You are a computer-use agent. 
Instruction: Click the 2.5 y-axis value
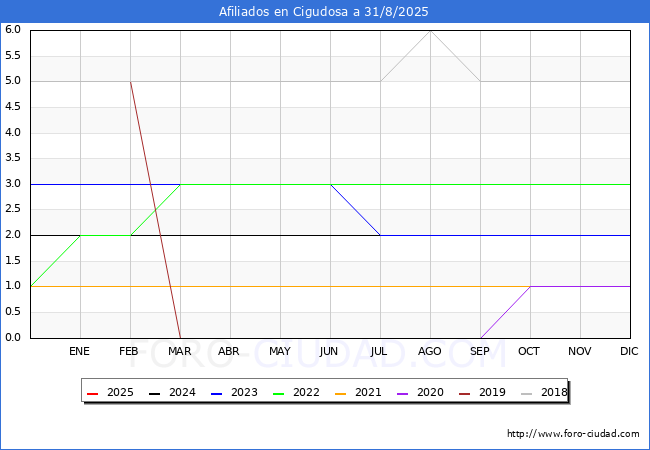click(x=13, y=209)
